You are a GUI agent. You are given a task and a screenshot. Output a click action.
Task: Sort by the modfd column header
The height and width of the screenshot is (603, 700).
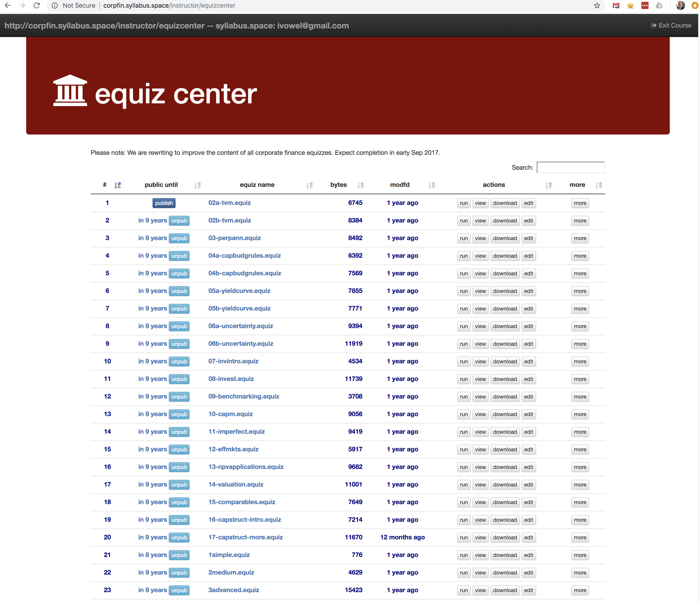click(400, 185)
